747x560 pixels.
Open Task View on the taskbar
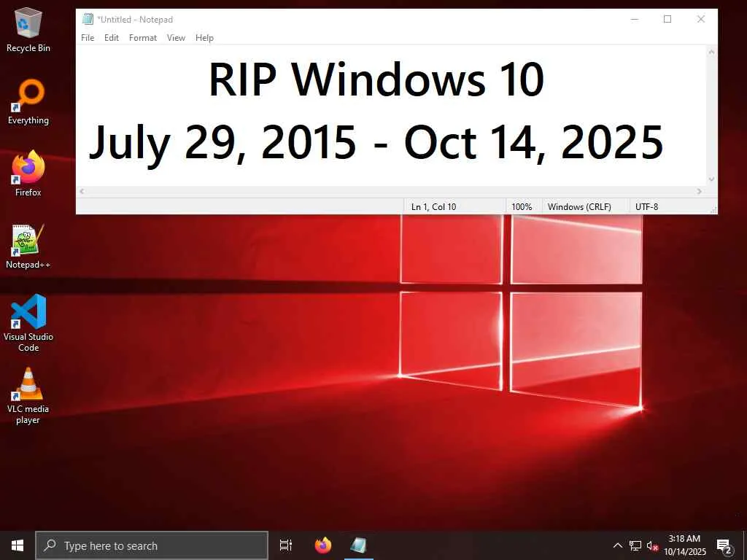(286, 545)
